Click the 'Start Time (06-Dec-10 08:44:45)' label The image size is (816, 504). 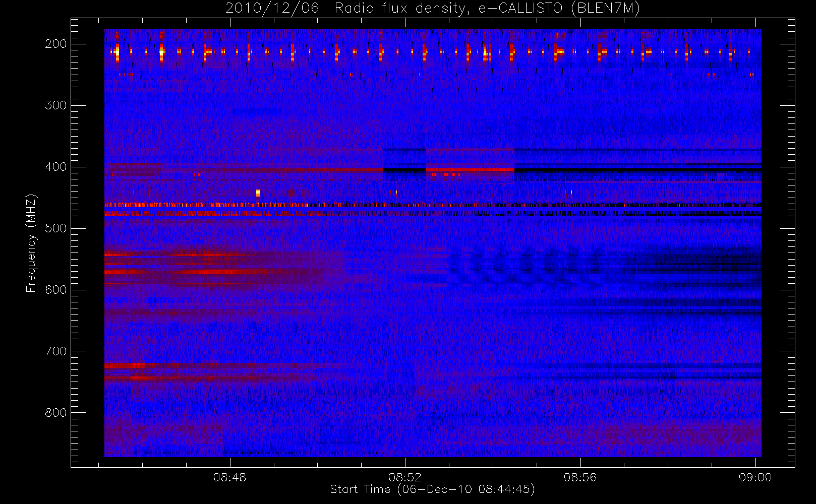pos(432,489)
